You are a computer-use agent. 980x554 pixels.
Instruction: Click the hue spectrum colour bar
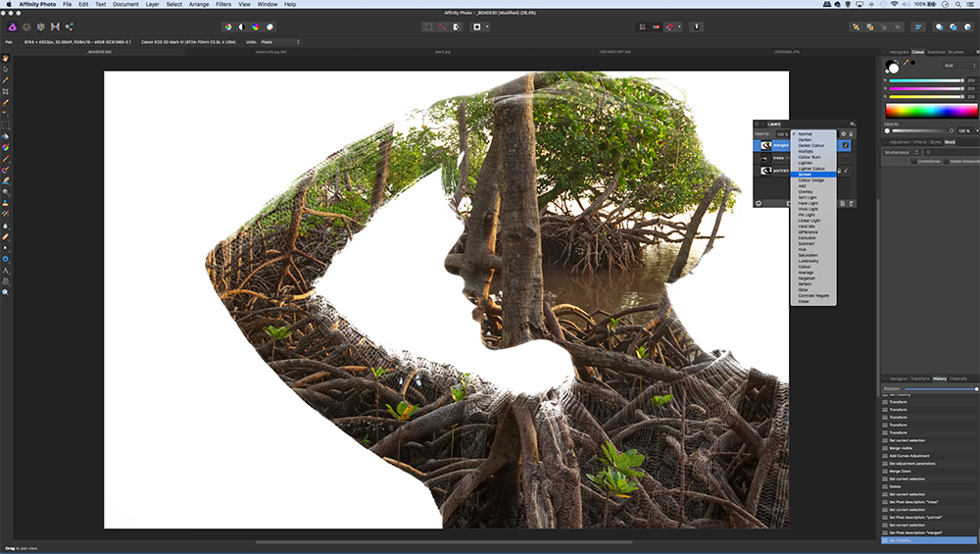pos(931,111)
